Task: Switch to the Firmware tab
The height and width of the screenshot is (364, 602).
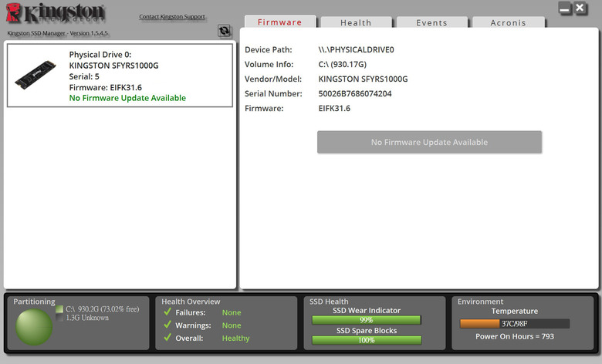Action: 280,22
